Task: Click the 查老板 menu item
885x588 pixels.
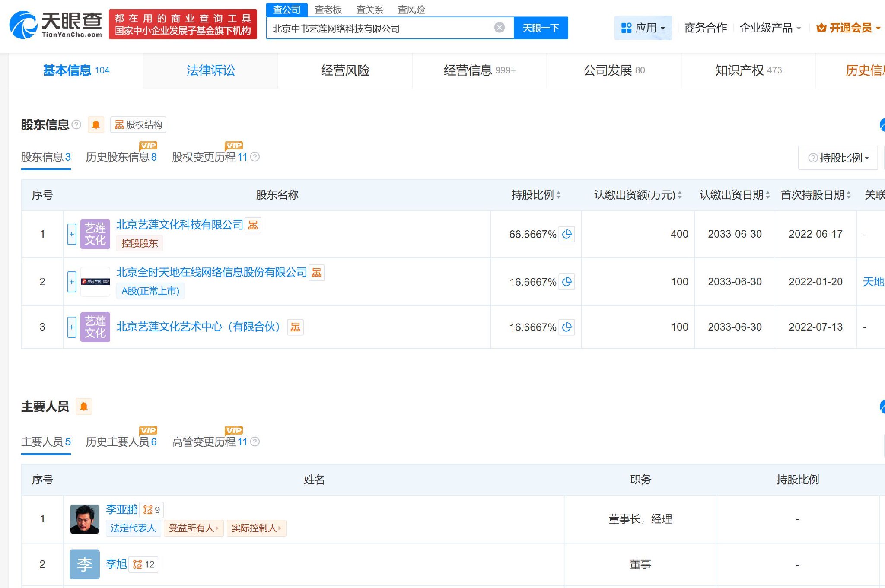Action: (x=329, y=10)
